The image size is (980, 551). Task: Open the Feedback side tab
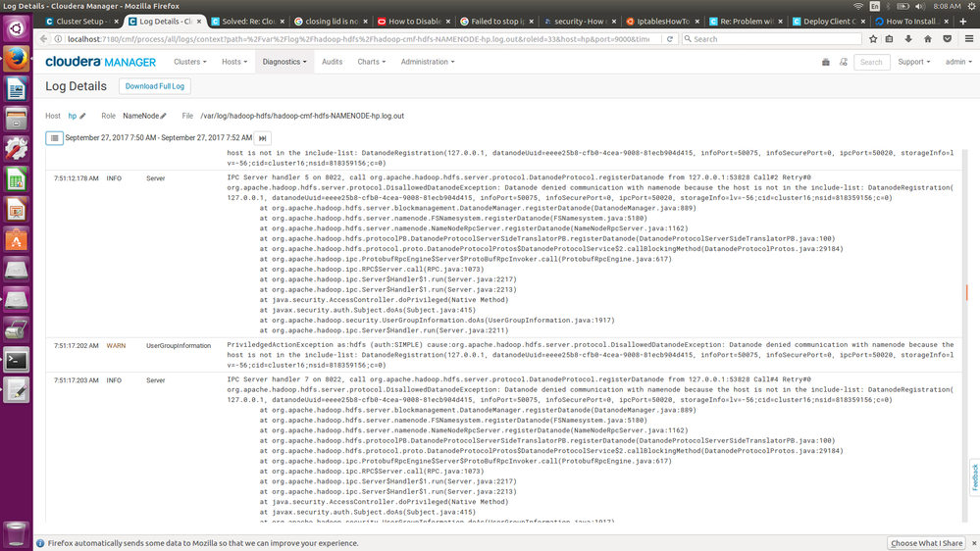[974, 477]
